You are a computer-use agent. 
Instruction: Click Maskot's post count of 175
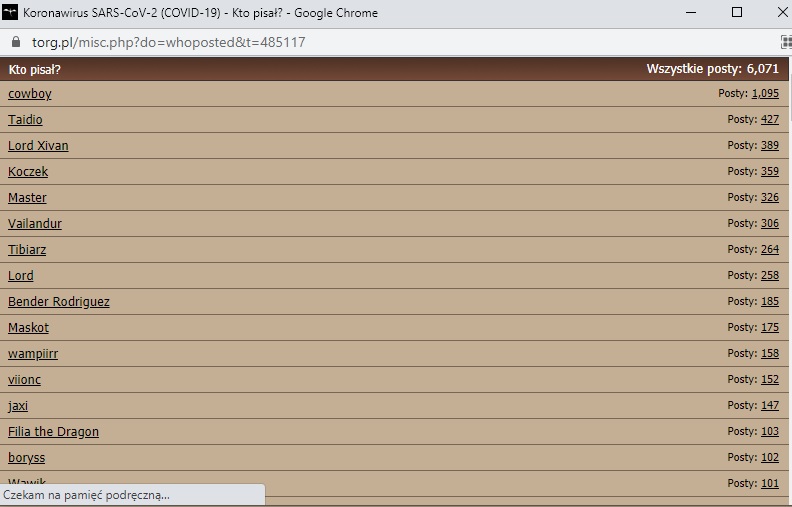pos(769,328)
